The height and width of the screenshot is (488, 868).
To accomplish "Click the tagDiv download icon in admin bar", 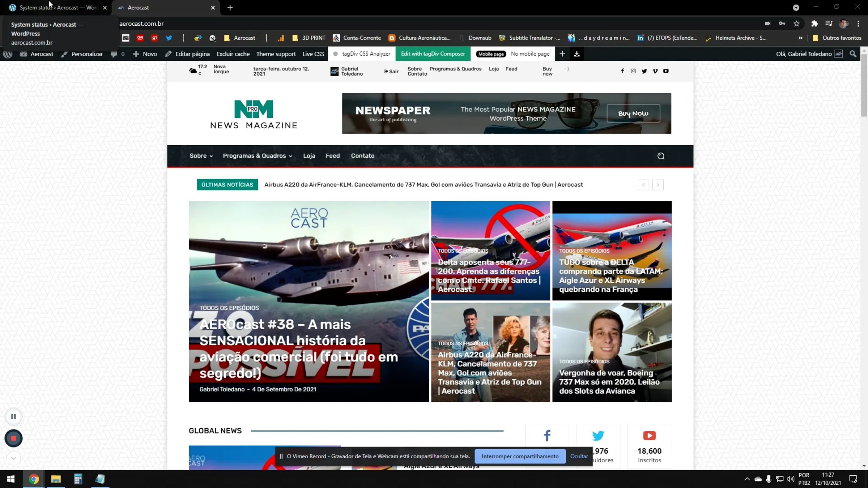I will pos(577,54).
